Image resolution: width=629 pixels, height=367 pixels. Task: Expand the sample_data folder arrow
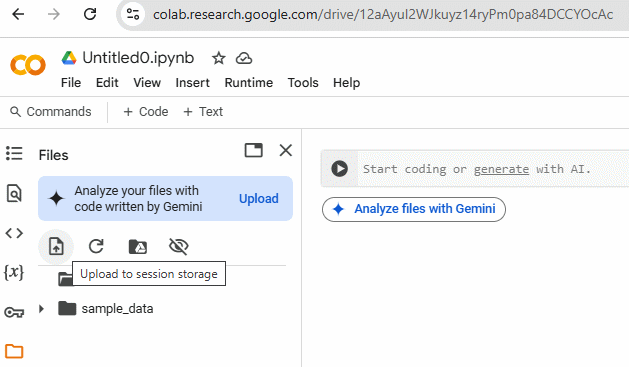point(41,309)
